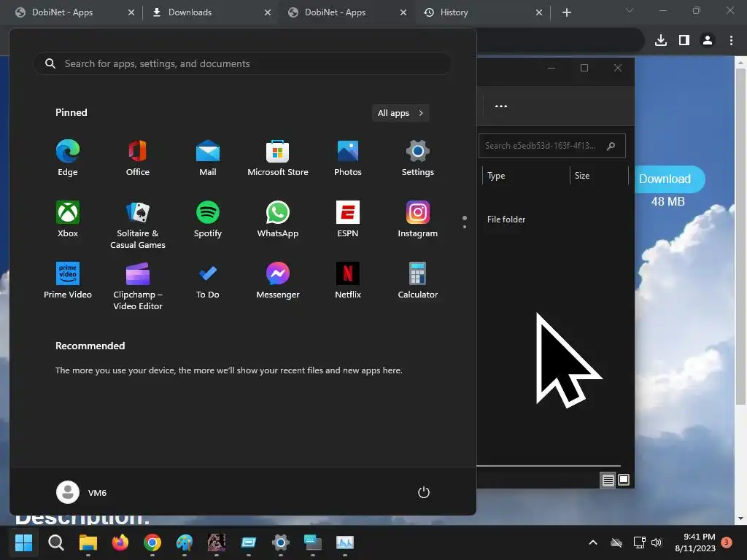The height and width of the screenshot is (560, 747).
Task: Launch Office from pinned apps
Action: pos(138,158)
